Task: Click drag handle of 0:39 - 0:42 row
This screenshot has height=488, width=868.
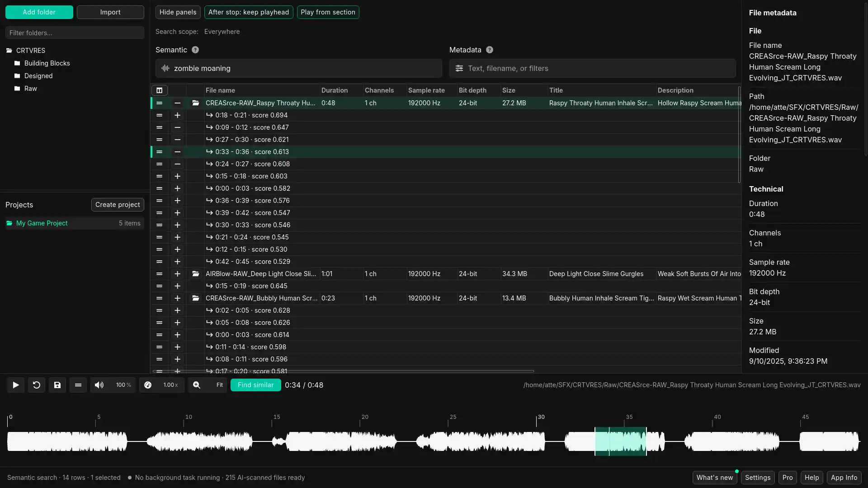Action: point(160,213)
